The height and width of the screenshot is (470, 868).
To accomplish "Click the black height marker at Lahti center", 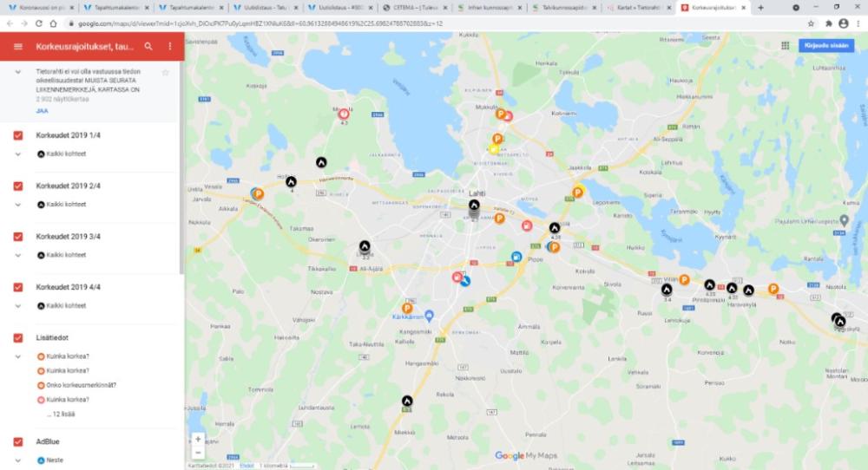I will 474,206.
